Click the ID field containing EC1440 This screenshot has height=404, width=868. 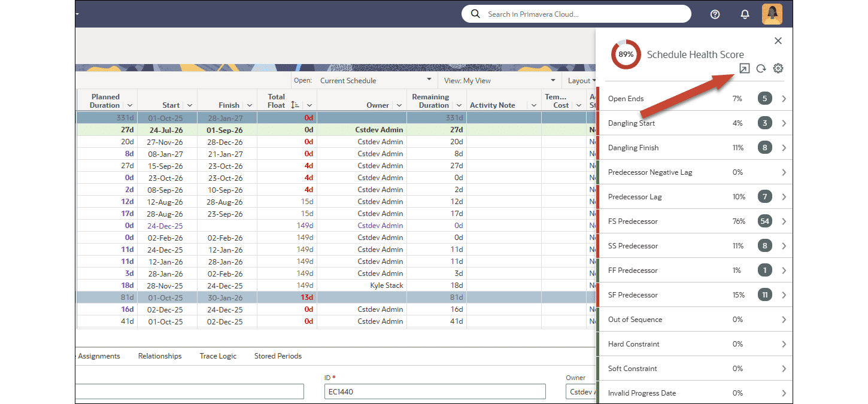coord(434,391)
